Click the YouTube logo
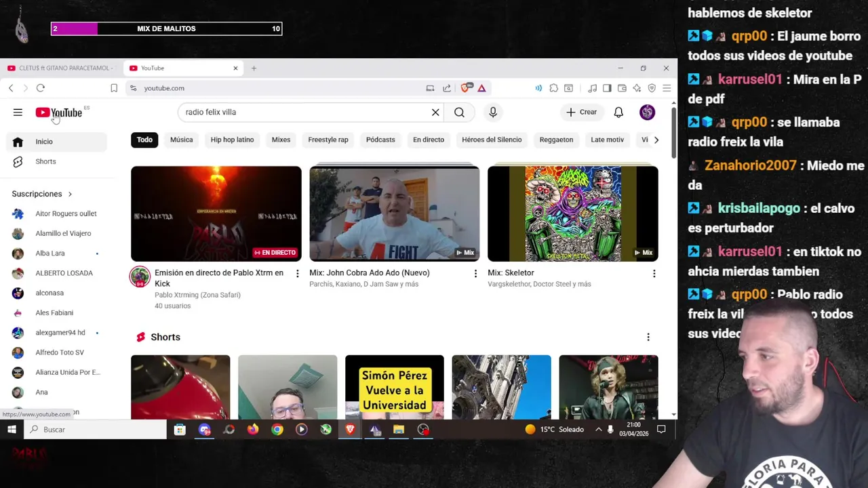Image resolution: width=868 pixels, height=488 pixels. 59,113
